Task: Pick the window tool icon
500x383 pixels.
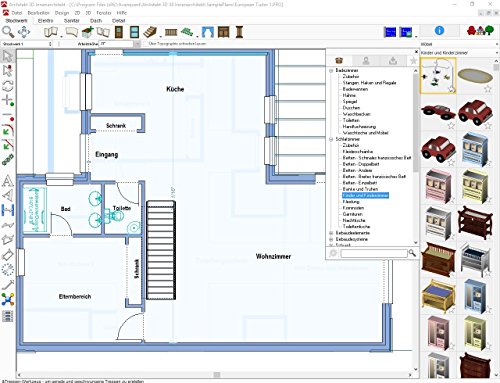Action: (x=134, y=32)
